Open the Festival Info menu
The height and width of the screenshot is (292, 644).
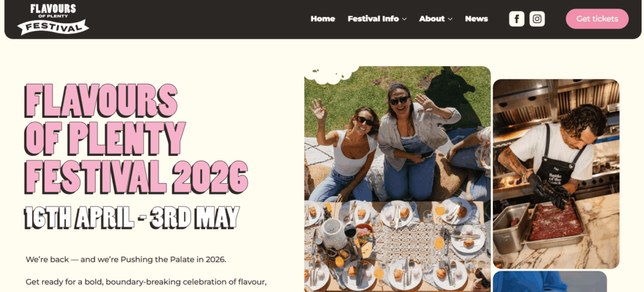coord(377,19)
